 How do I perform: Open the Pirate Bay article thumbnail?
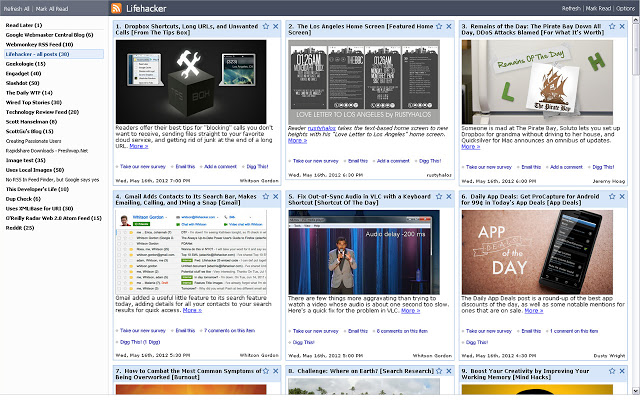[x=537, y=82]
